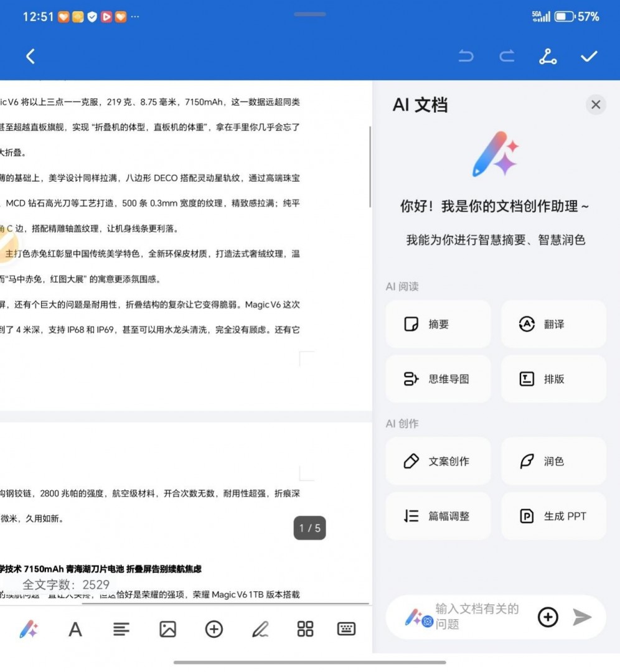The width and height of the screenshot is (620, 672).
Task: Start 文案创作 copywriting
Action: pos(438,461)
